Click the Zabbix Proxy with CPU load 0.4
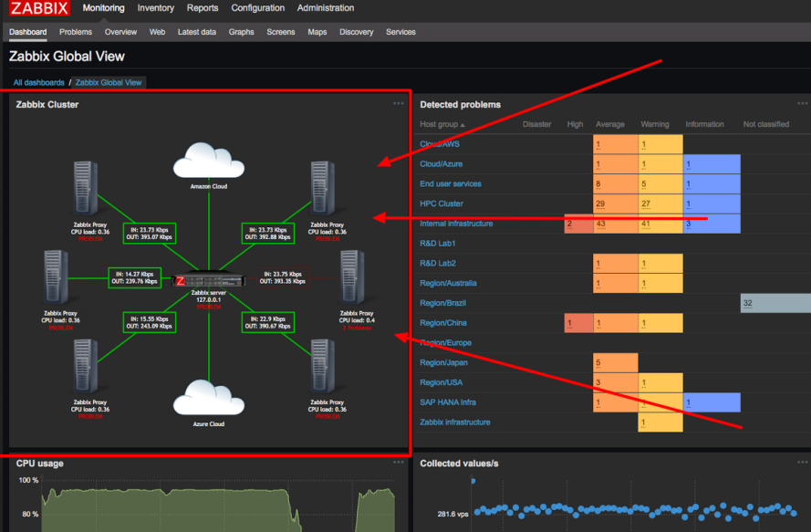811x532 pixels. coord(357,278)
